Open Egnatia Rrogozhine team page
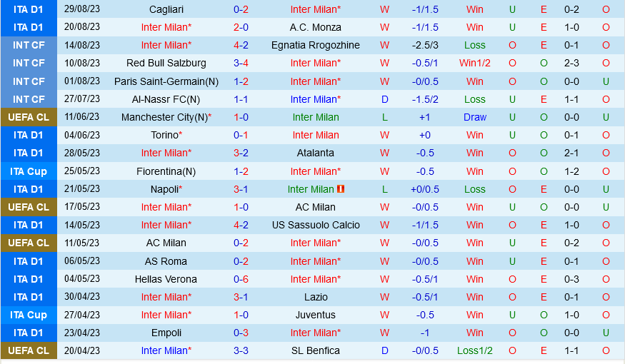 point(315,45)
